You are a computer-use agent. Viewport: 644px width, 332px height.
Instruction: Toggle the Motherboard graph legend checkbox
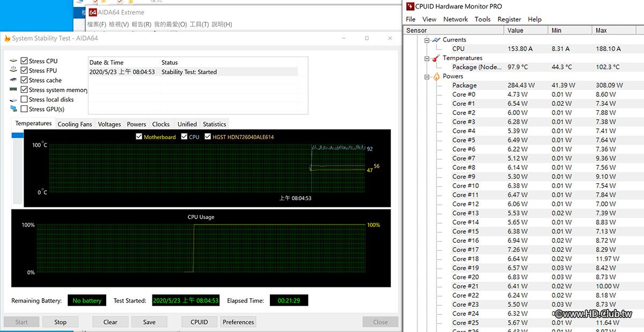click(140, 137)
